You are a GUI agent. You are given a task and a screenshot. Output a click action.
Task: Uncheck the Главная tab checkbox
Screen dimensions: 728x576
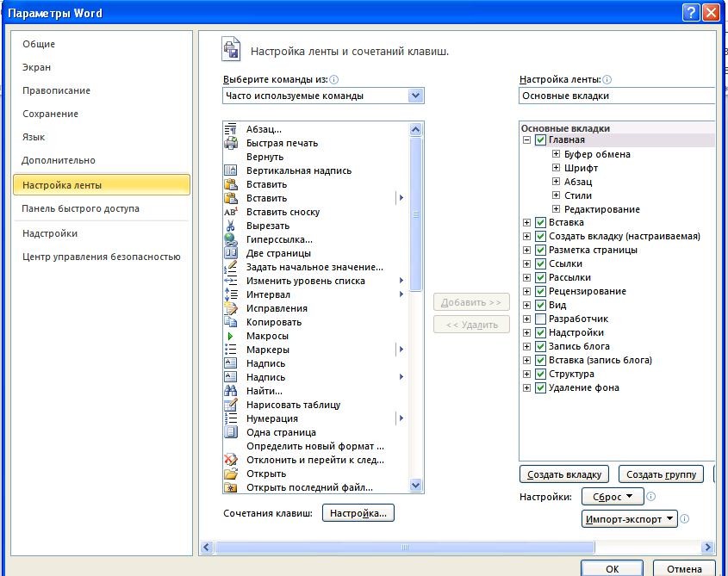(540, 139)
